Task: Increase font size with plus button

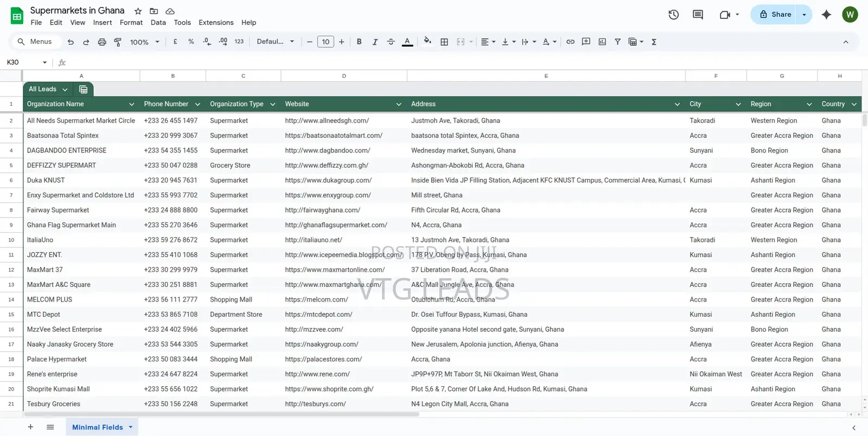Action: point(341,42)
